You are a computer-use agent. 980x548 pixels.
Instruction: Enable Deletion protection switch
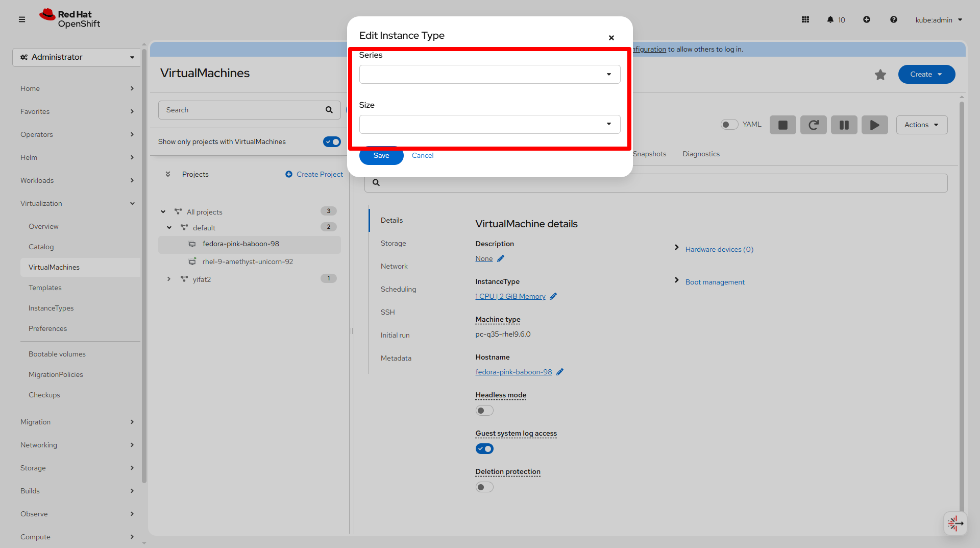[x=484, y=487]
